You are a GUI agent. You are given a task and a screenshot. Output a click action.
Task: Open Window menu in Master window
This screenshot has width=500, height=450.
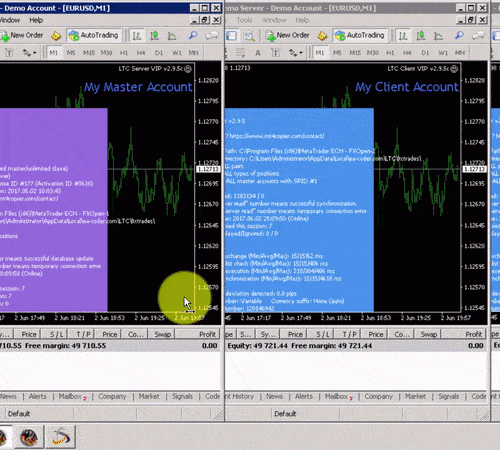click(x=9, y=20)
